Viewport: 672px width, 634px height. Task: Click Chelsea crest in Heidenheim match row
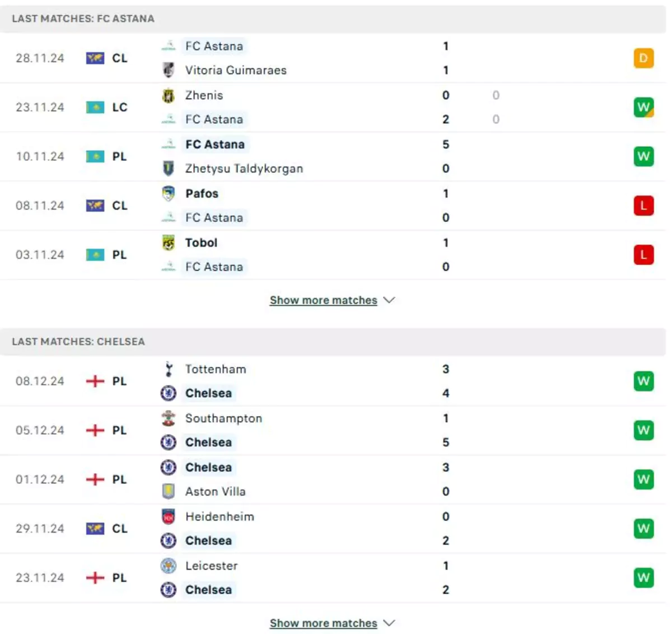[168, 540]
